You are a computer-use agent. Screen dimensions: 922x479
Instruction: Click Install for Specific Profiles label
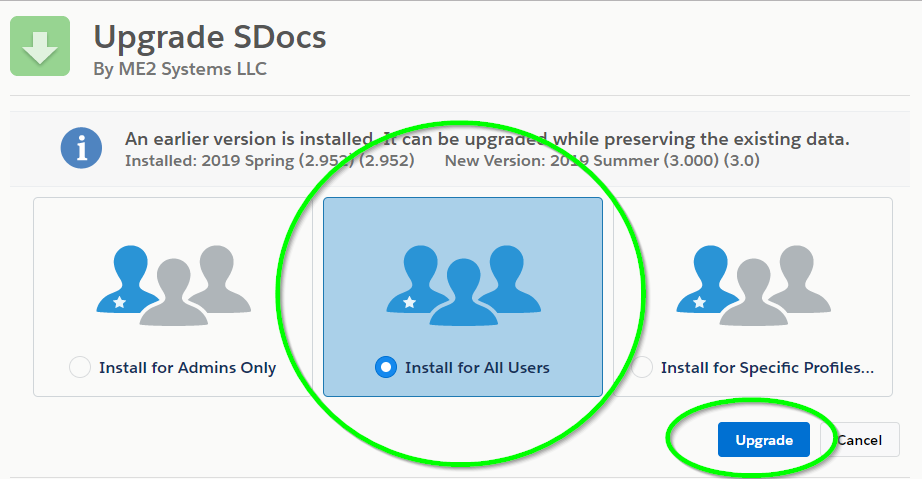[767, 368]
